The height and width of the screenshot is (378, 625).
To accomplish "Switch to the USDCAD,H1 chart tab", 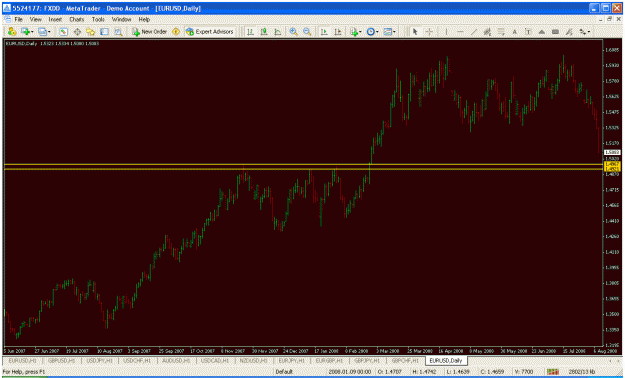I will (215, 360).
